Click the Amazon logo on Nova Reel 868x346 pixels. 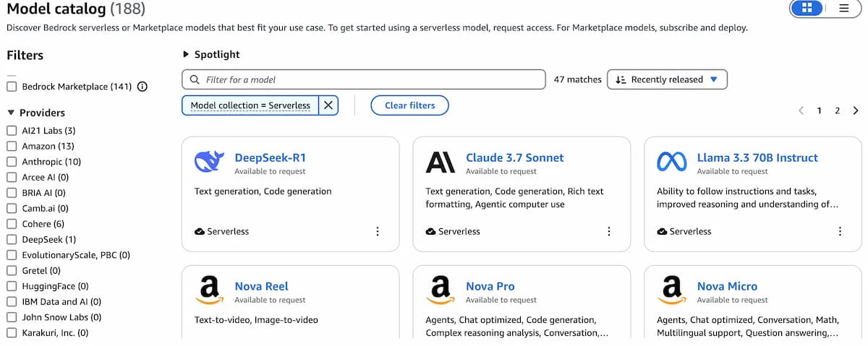tap(209, 290)
